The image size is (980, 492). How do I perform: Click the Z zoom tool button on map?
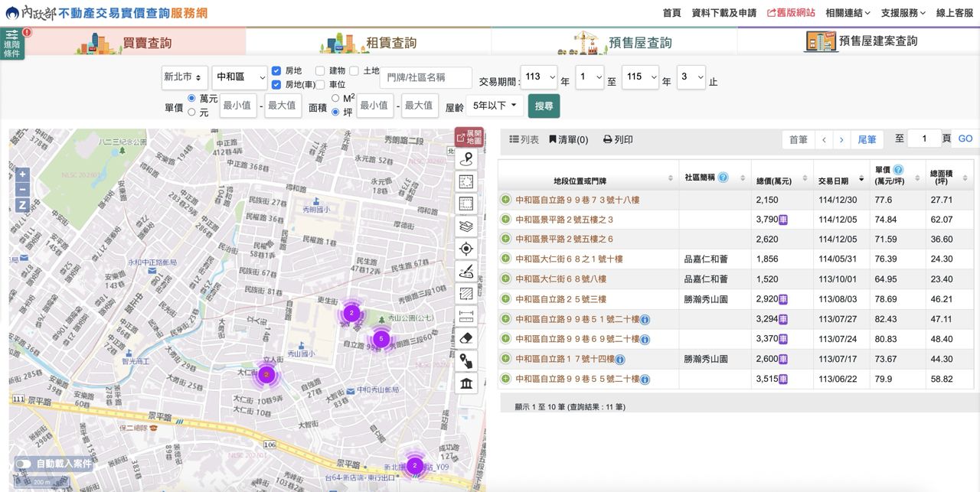22,205
